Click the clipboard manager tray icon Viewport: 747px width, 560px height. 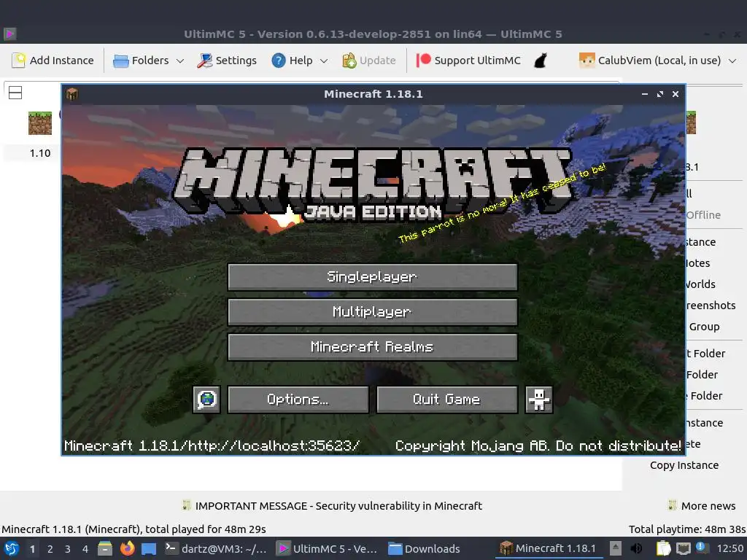(x=663, y=548)
